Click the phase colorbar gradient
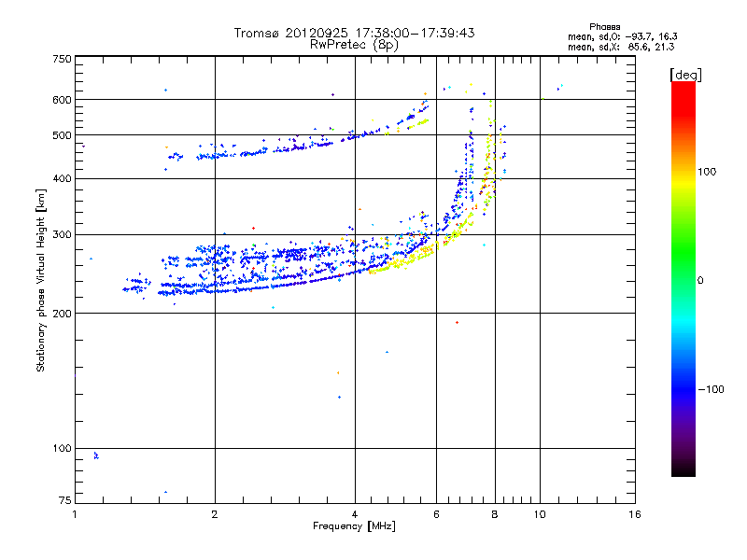 [x=684, y=278]
